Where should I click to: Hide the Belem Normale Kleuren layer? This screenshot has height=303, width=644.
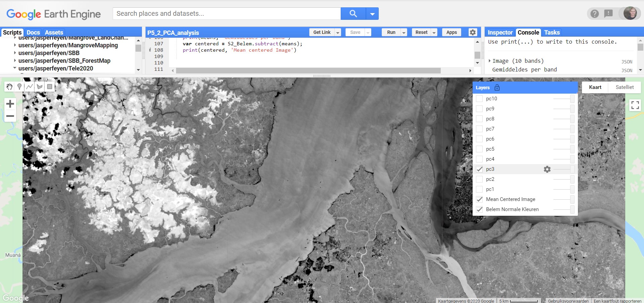480,209
